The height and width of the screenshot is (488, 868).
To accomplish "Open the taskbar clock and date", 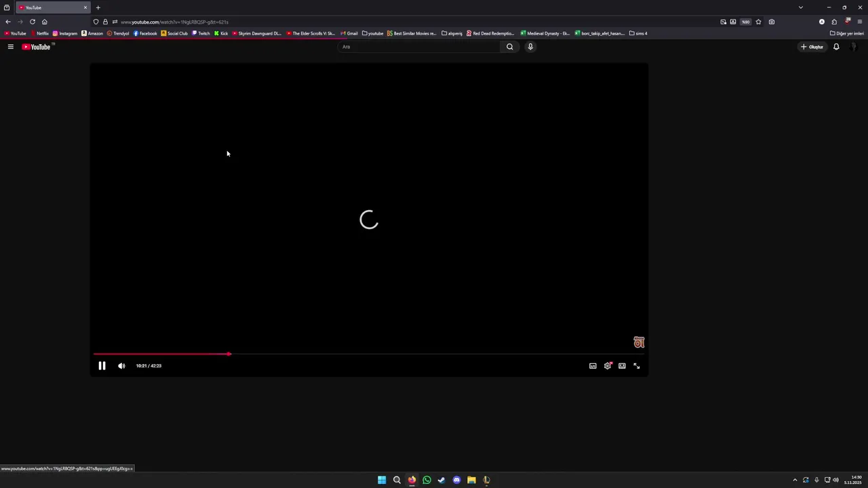I will pyautogui.click(x=853, y=480).
